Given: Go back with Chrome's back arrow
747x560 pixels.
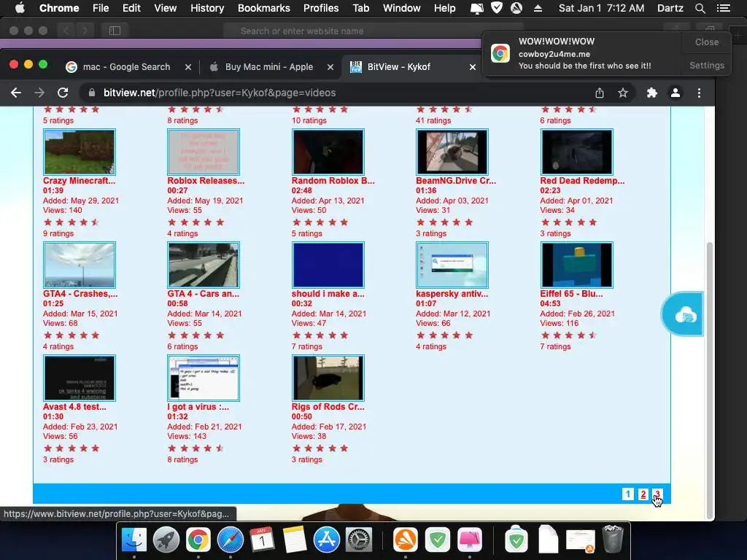Looking at the screenshot, I should (16, 93).
